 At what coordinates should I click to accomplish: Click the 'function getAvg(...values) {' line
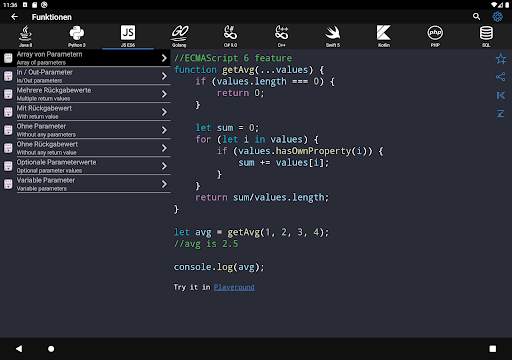(249, 70)
